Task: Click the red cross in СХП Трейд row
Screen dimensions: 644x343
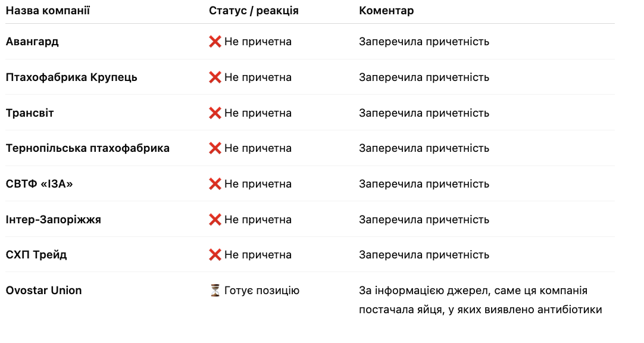Action: (215, 255)
